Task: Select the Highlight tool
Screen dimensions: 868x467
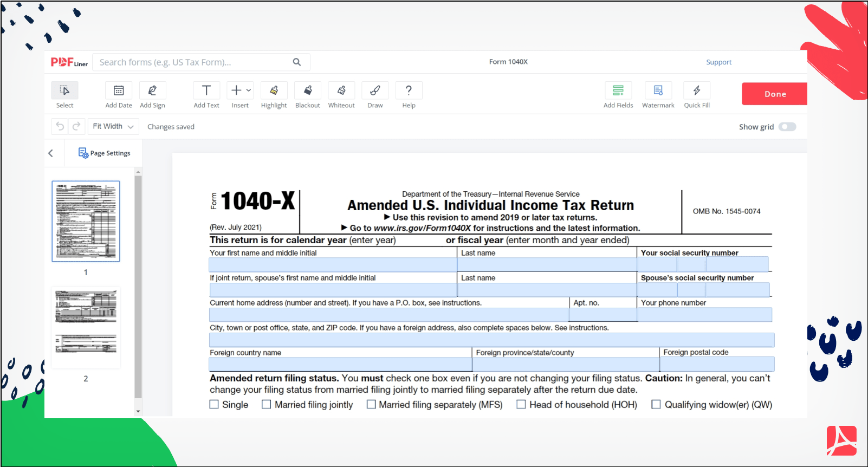Action: point(274,90)
